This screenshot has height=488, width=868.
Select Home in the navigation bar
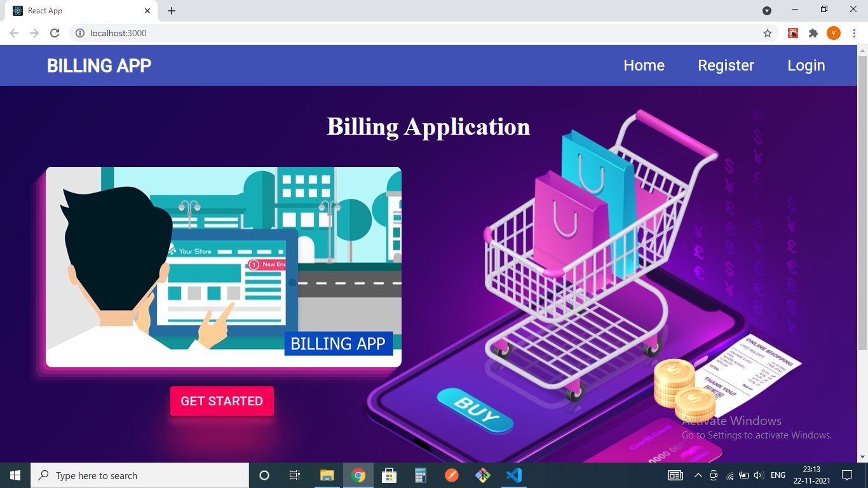(x=644, y=65)
